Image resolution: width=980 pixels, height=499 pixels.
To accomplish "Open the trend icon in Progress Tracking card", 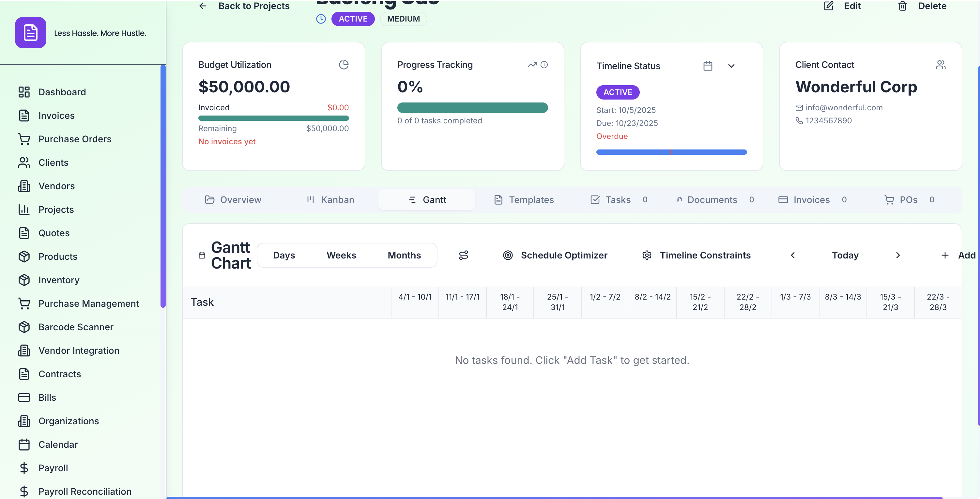I will click(x=532, y=64).
